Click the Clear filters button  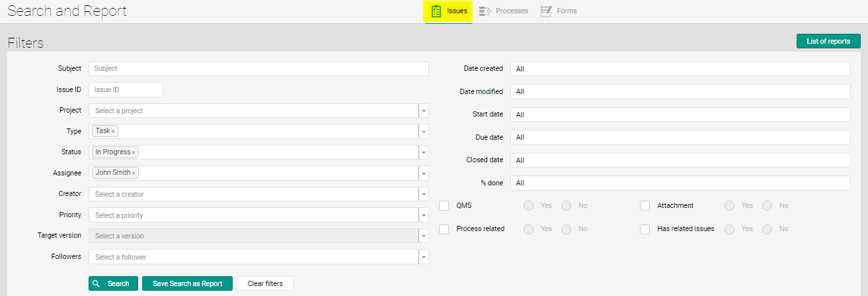point(265,283)
